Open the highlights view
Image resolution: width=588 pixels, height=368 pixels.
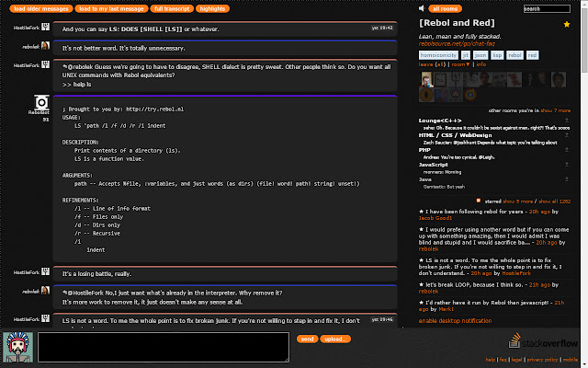pyautogui.click(x=212, y=8)
